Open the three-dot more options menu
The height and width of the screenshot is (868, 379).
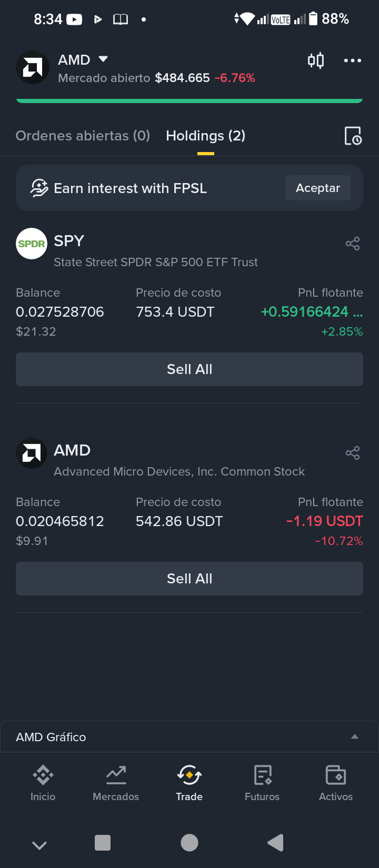(352, 60)
